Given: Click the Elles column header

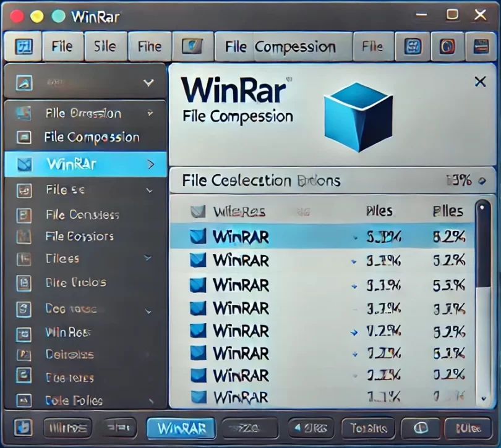Looking at the screenshot, I should tap(448, 211).
